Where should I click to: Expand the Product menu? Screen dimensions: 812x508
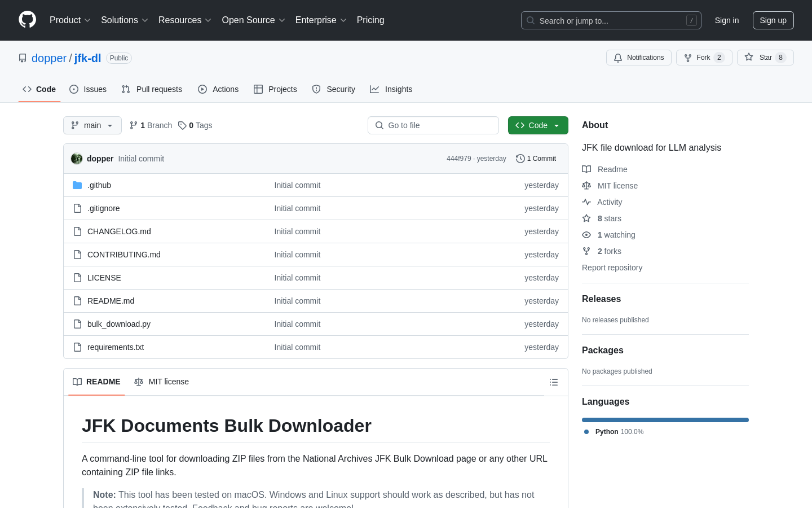point(70,20)
